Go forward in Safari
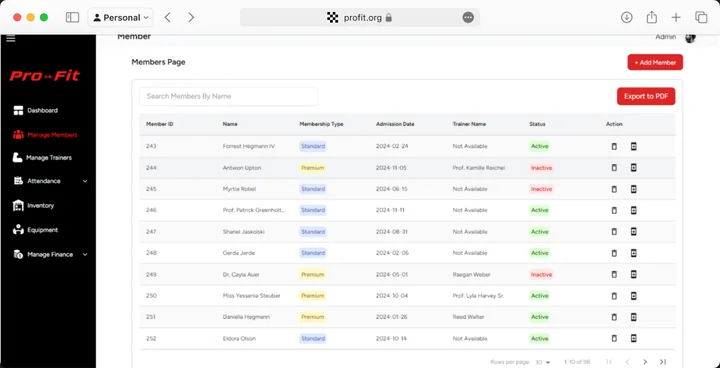 (191, 17)
